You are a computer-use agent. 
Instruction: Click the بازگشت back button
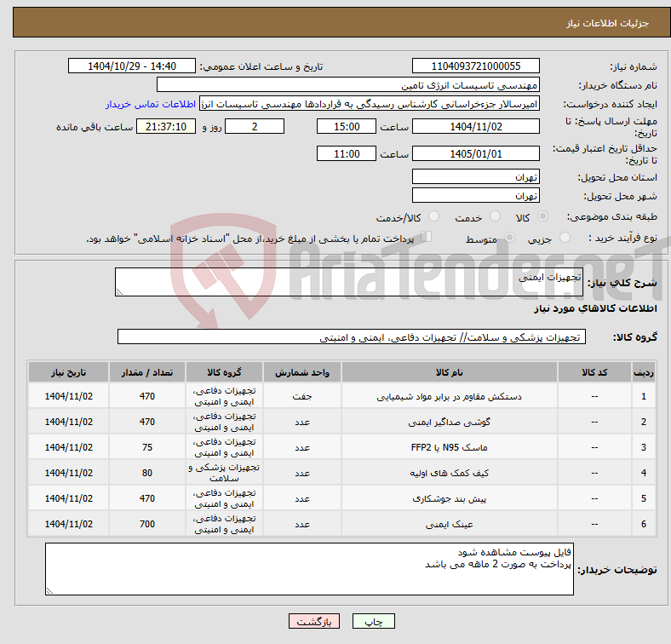click(314, 621)
